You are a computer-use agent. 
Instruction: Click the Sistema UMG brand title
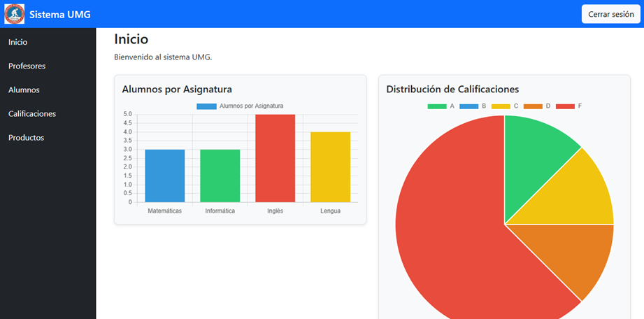click(x=59, y=14)
